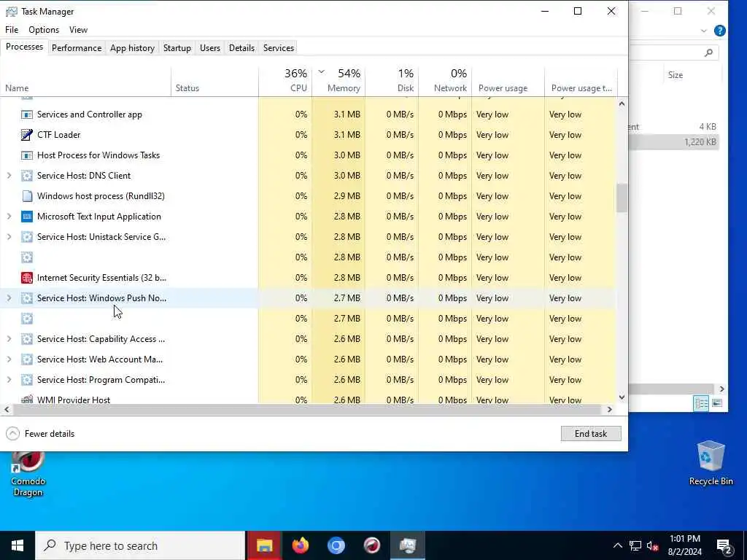Image resolution: width=747 pixels, height=560 pixels.
Task: Open the Comodo Dragon desktop shortcut
Action: pos(28,474)
